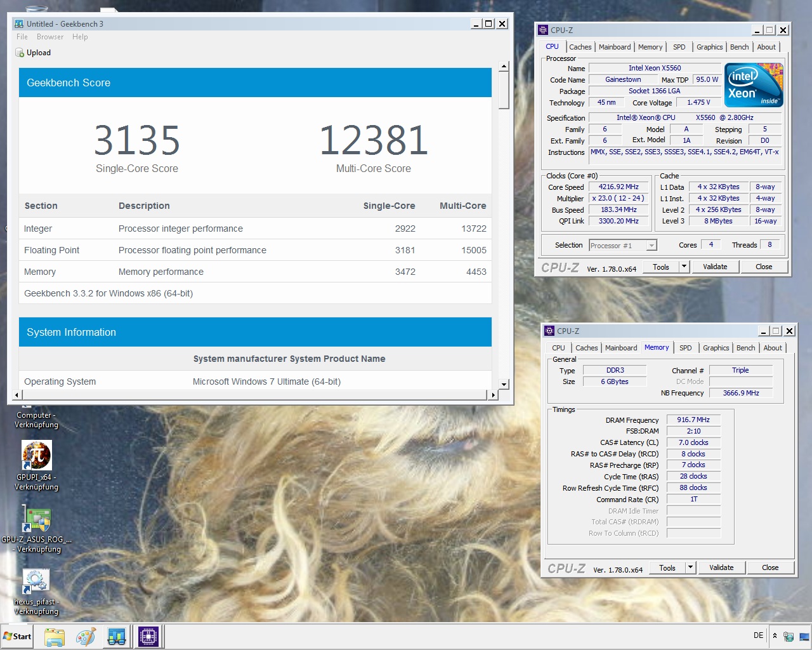Click Validate in lower CPU-Z window
The width and height of the screenshot is (812, 650).
tap(721, 567)
